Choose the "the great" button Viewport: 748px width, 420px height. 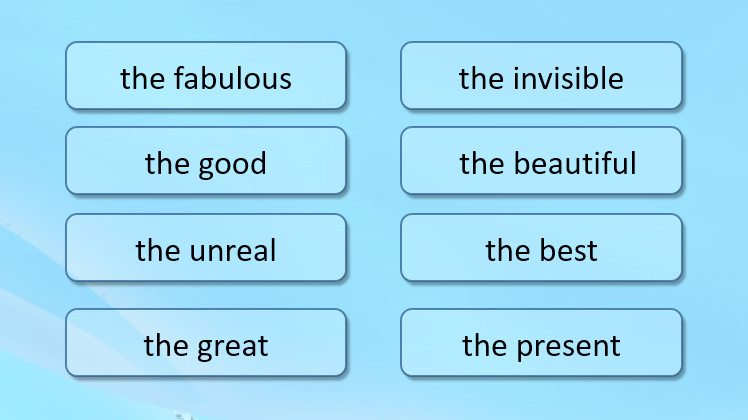[206, 343]
